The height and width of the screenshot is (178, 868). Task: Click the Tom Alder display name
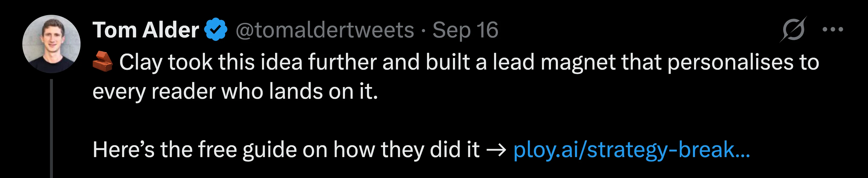146,30
